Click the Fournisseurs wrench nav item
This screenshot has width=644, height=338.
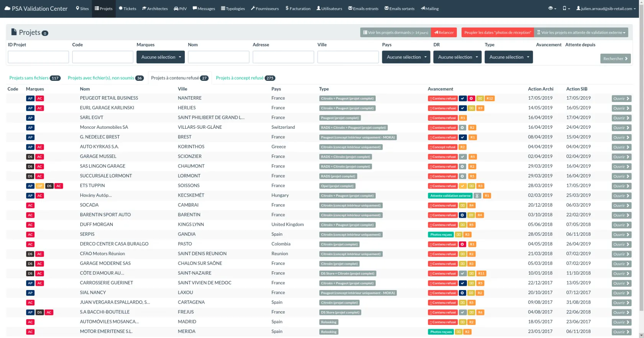264,8
